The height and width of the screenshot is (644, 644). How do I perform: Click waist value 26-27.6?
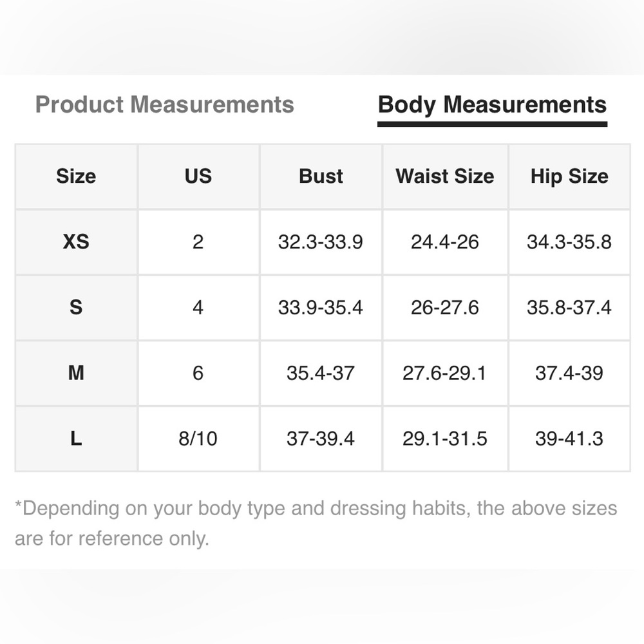point(445,307)
